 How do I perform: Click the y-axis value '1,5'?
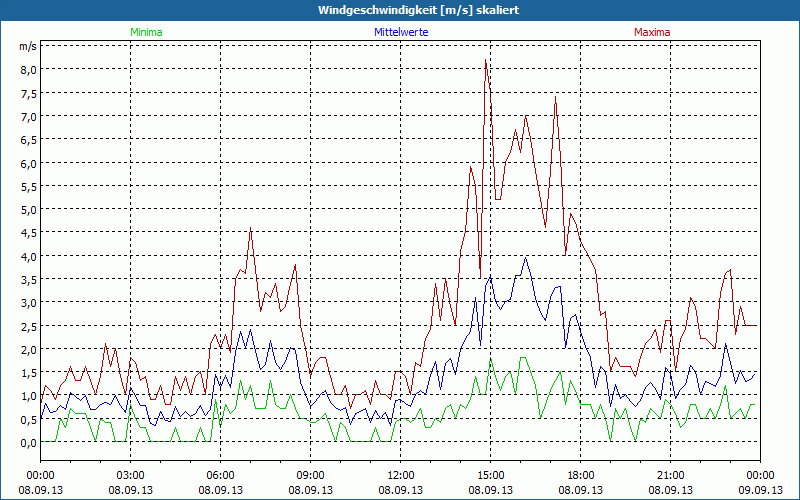pyautogui.click(x=29, y=373)
